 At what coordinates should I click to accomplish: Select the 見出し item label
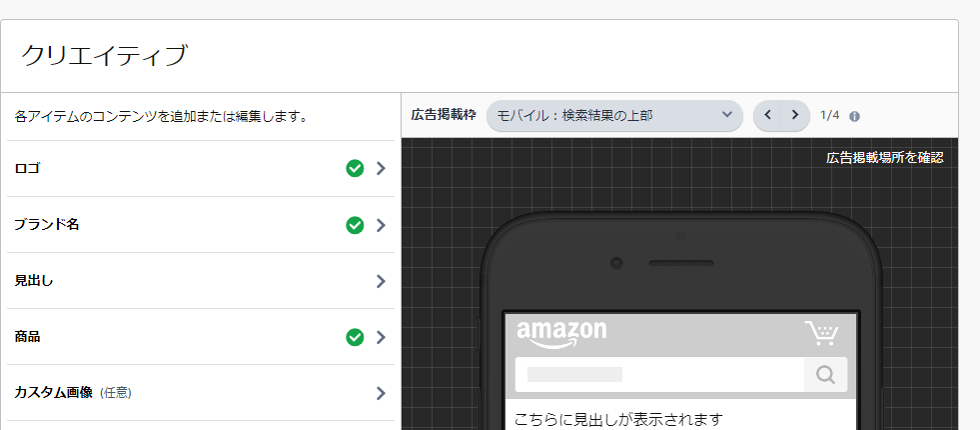pos(34,281)
